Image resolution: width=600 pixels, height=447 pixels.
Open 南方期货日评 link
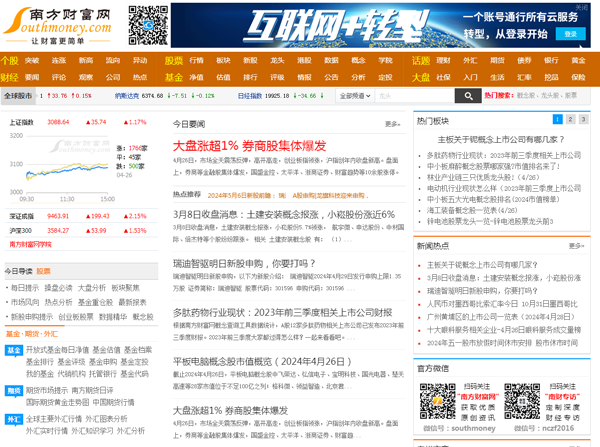[x=92, y=390]
